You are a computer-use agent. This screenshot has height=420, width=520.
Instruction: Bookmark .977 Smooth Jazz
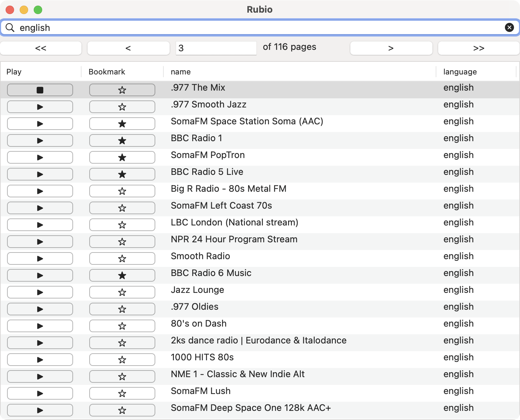pos(122,107)
